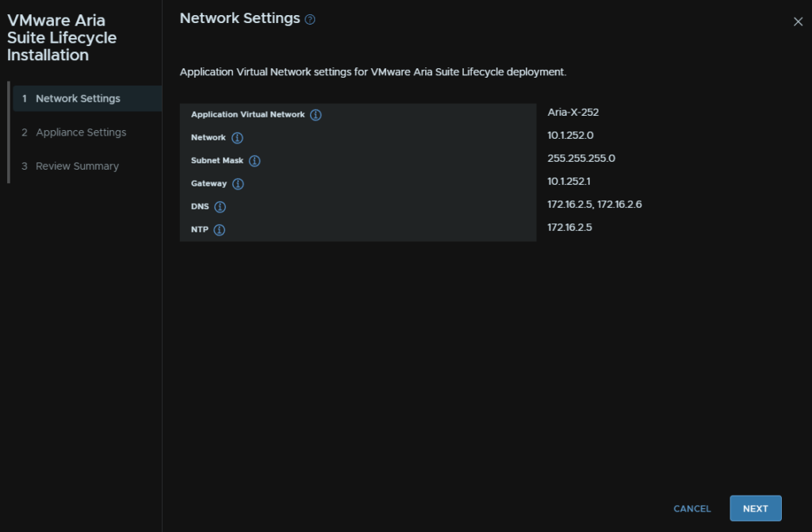The image size is (812, 532).
Task: Click the Network Settings page heading
Action: pyautogui.click(x=239, y=18)
